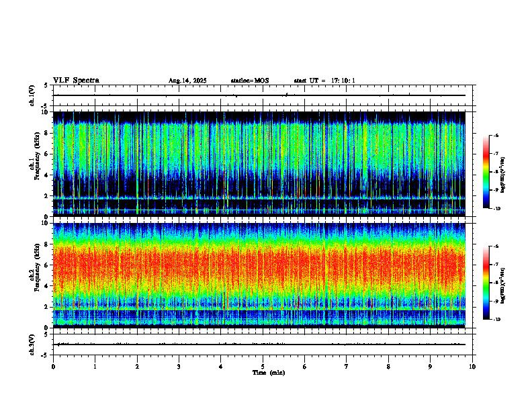This screenshot has height=411, width=532.
Task: Click the ch.2 PSD color bar
Action: point(486,283)
